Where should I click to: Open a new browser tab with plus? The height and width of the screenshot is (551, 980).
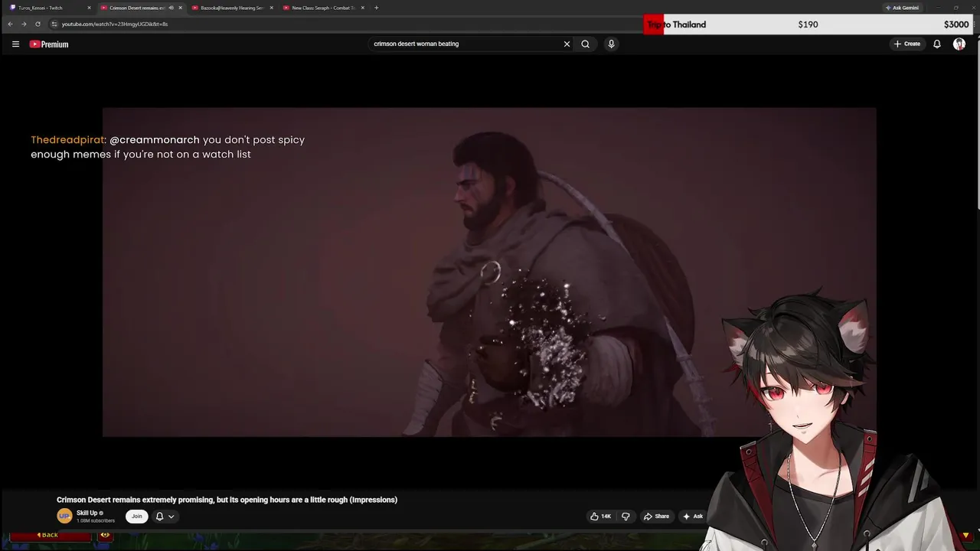pos(376,8)
